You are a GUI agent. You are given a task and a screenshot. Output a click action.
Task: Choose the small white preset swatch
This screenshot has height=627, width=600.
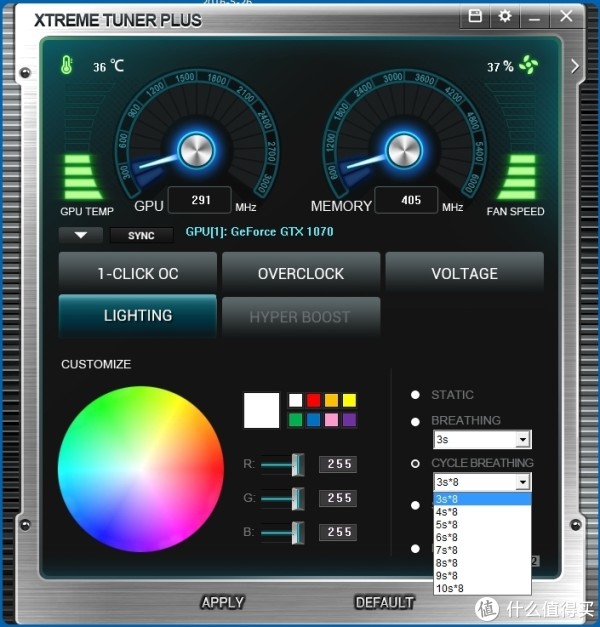[x=296, y=400]
